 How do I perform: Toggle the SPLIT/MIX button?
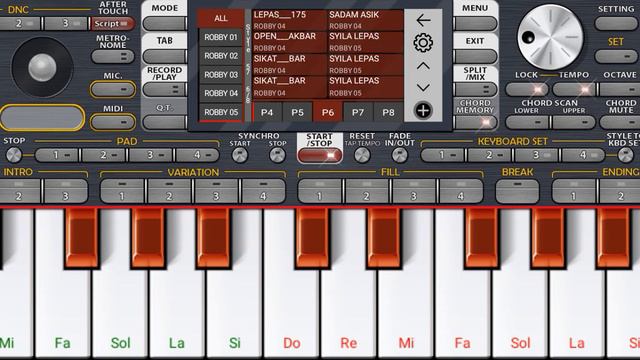point(475,89)
